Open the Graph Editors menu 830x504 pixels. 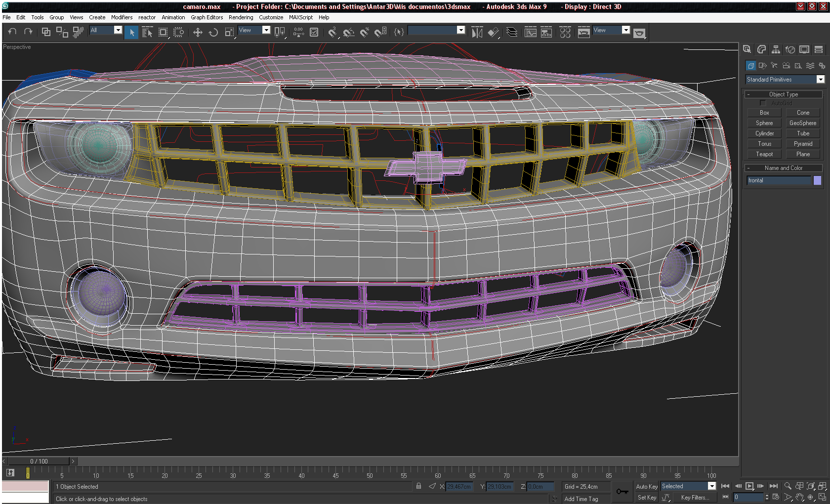click(207, 17)
